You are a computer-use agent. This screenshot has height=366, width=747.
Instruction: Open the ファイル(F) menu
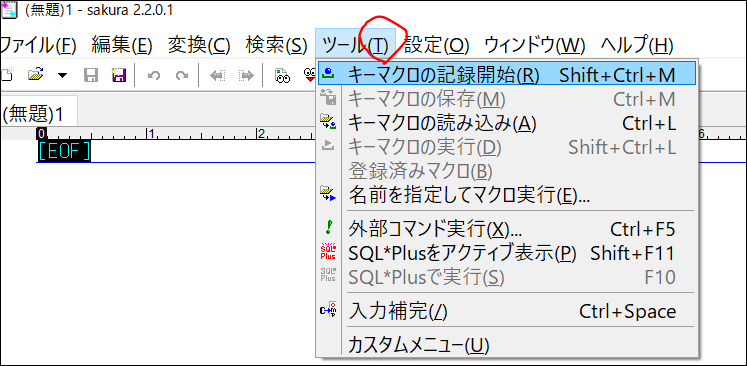pyautogui.click(x=38, y=45)
